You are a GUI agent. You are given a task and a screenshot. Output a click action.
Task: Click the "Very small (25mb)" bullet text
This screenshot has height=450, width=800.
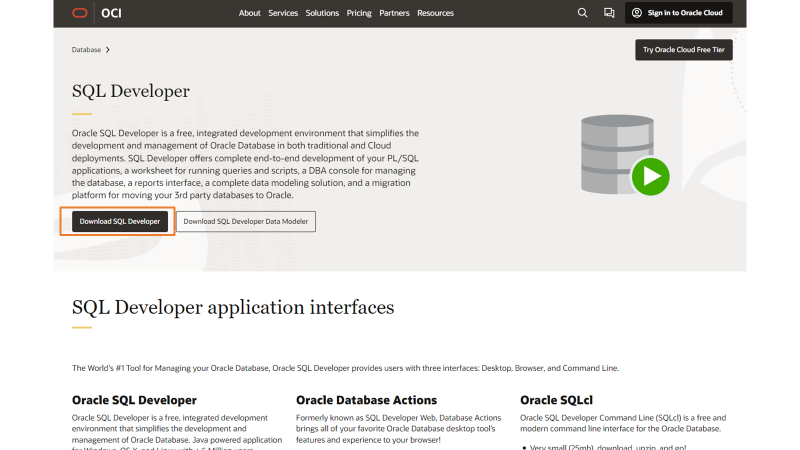tap(608, 447)
